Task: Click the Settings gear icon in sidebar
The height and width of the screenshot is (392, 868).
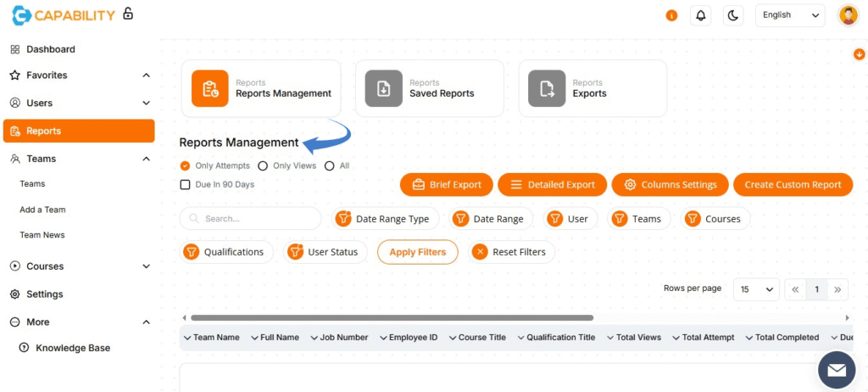Action: click(x=15, y=294)
